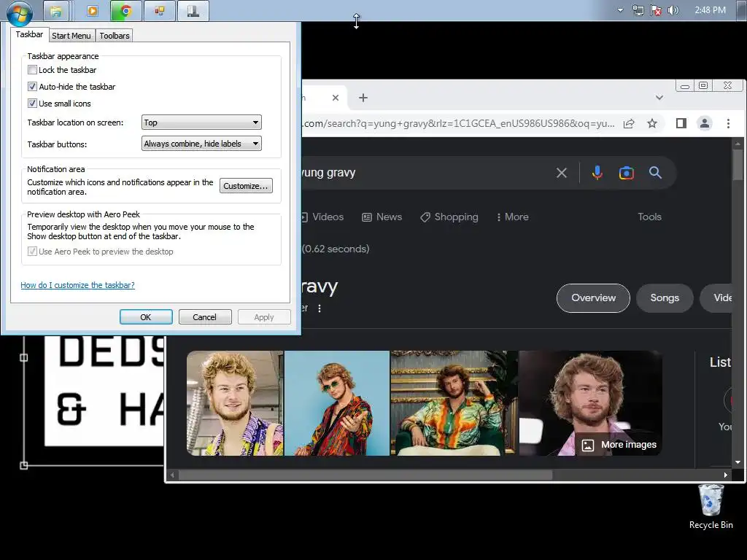Toggle Use Aero Peek checkbox
Image resolution: width=747 pixels, height=560 pixels.
tap(32, 252)
